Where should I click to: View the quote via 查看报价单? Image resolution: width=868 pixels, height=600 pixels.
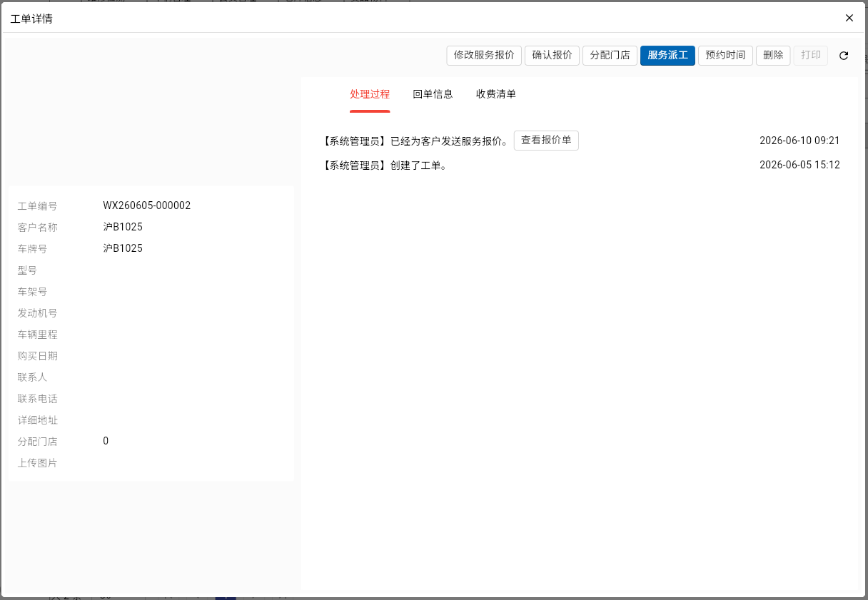(546, 141)
